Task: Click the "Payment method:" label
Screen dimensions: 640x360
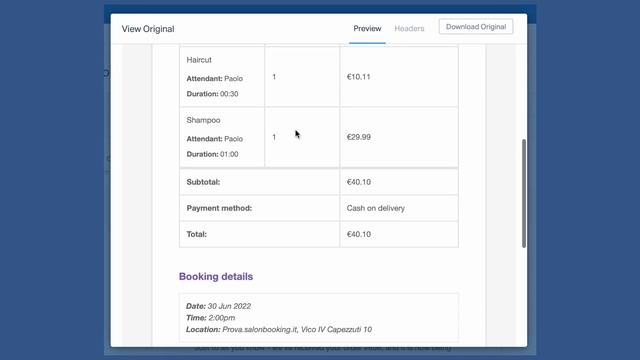Action: pos(219,208)
